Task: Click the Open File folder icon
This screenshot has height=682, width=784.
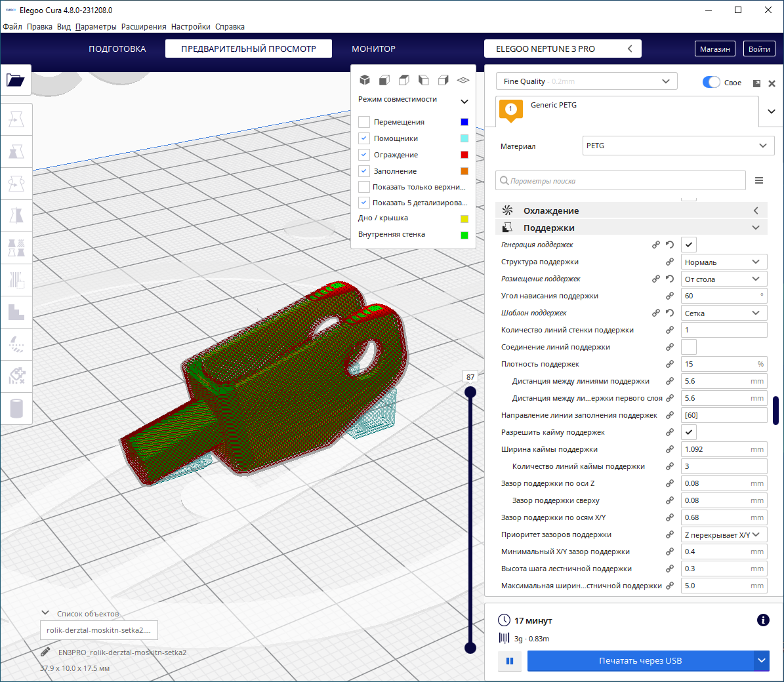Action: (x=16, y=80)
